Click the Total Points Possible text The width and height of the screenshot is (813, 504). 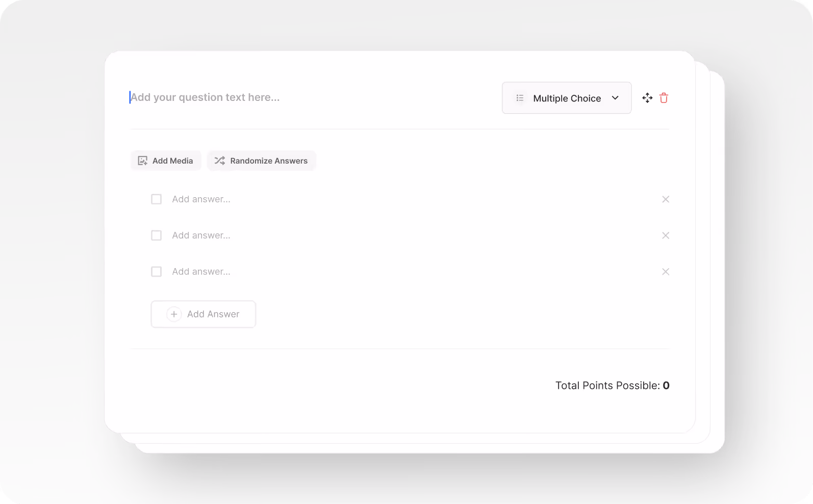point(613,386)
